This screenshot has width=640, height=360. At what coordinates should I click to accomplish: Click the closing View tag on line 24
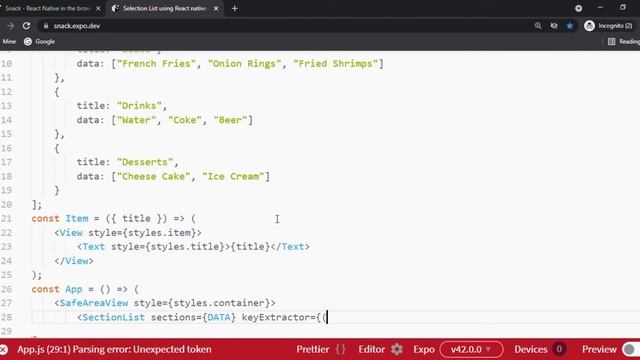[74, 261]
